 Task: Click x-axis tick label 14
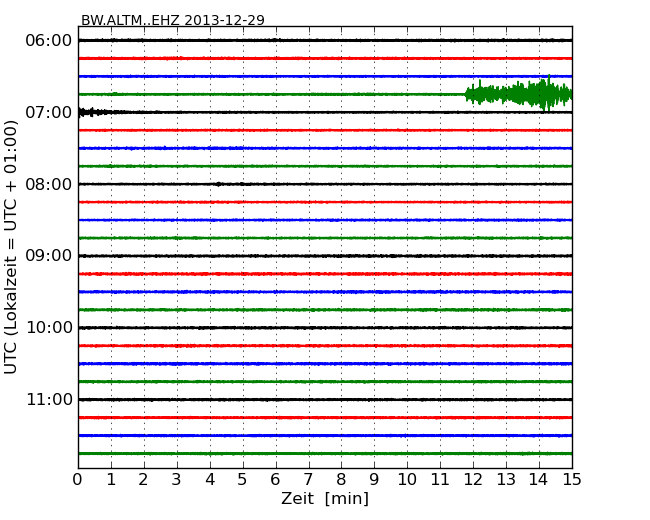[539, 480]
